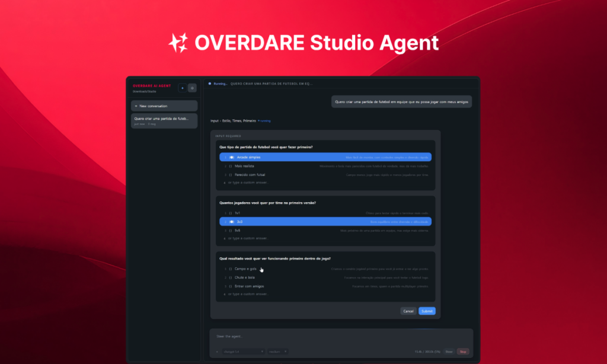Open conversation 'Quero criar uma partida de futeb...'

(164, 121)
